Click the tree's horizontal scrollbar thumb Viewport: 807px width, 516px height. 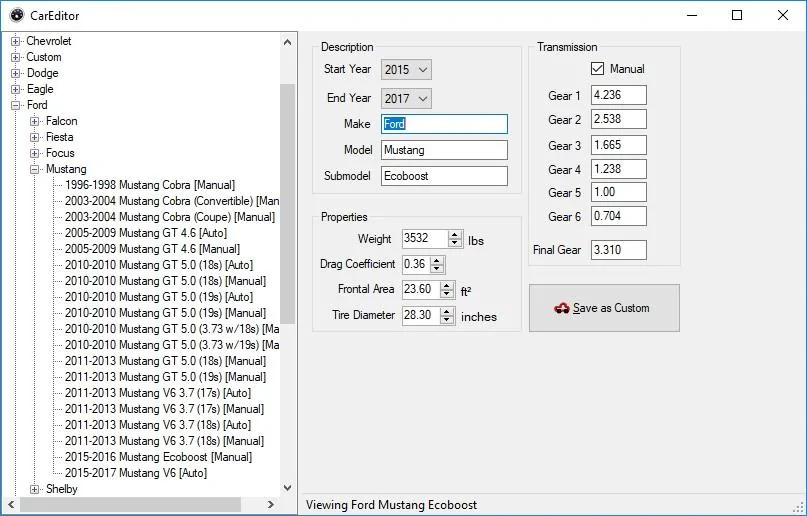pyautogui.click(x=130, y=505)
